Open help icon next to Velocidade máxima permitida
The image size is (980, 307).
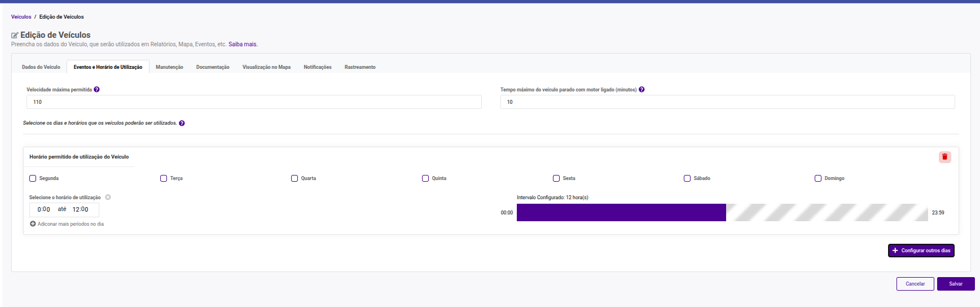click(x=96, y=89)
